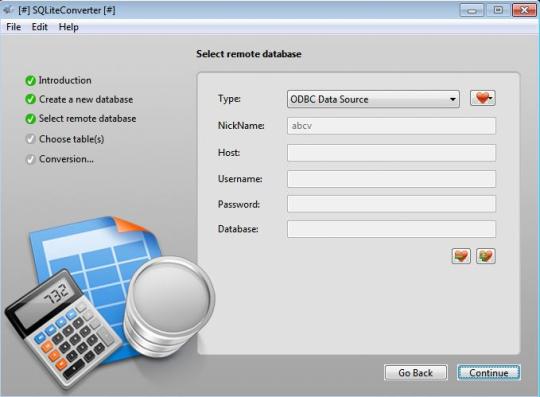Select the Create a new database step
The height and width of the screenshot is (397, 540).
[86, 100]
